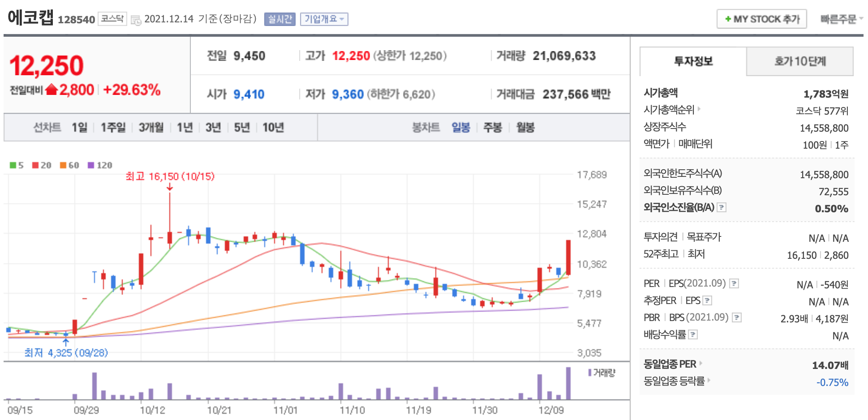The image size is (868, 420).
Task: Select the 일봉 daily candle chart
Action: pyautogui.click(x=461, y=128)
